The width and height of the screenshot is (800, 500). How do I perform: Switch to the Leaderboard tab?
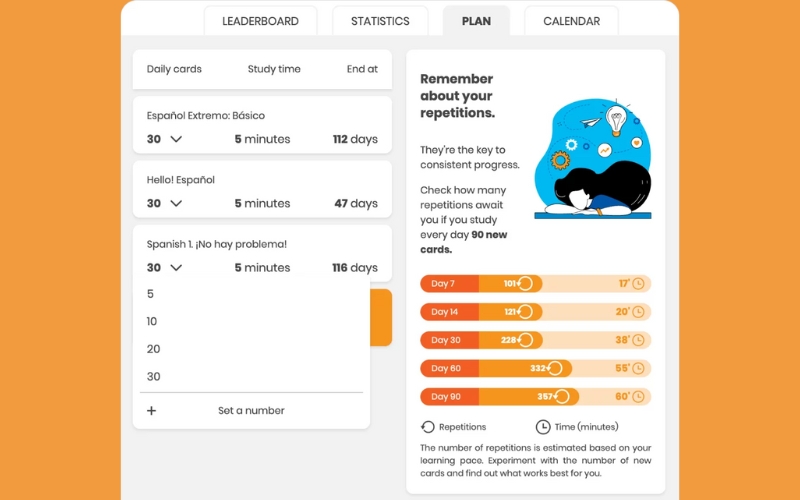(260, 21)
